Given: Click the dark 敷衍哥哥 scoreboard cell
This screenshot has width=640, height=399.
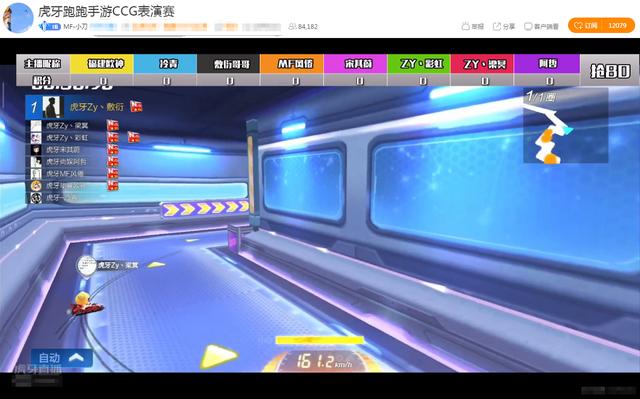Looking at the screenshot, I should (229, 64).
